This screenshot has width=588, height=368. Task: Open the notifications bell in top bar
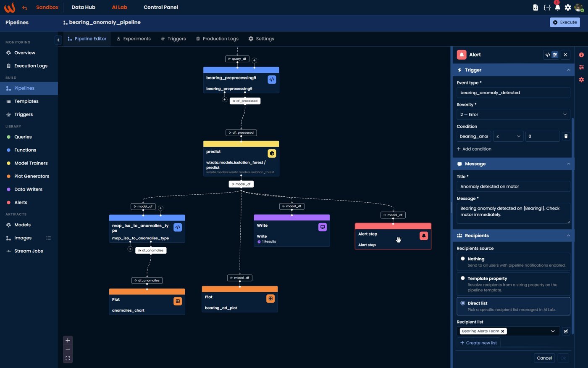pos(557,7)
